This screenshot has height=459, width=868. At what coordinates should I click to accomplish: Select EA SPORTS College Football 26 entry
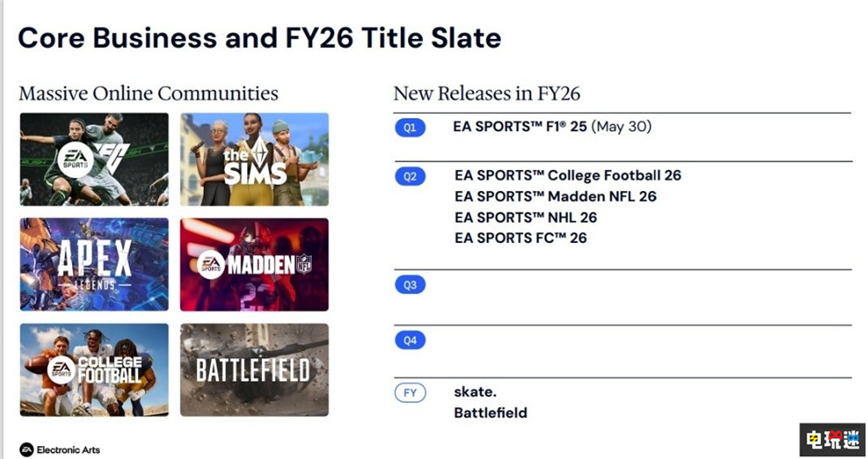pos(568,175)
